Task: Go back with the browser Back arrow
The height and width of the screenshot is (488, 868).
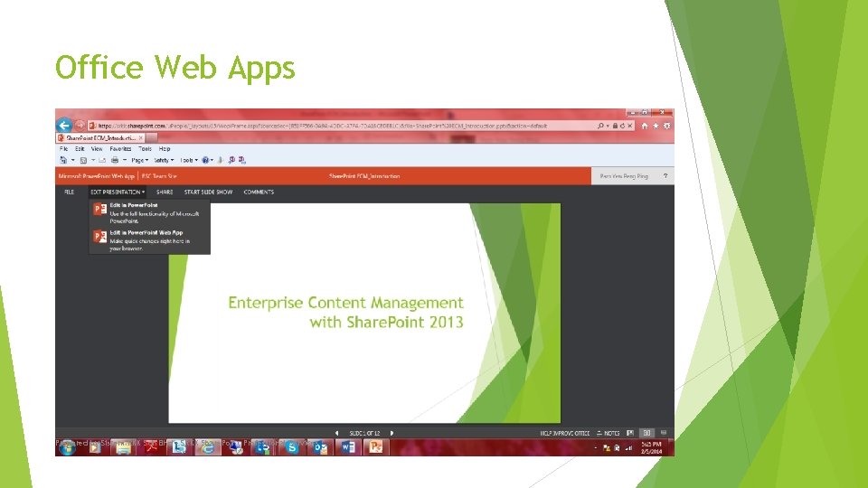Action: click(x=64, y=126)
